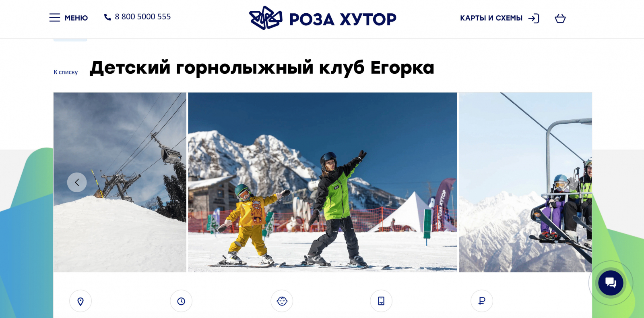Click the phone handset icon

pyautogui.click(x=107, y=17)
